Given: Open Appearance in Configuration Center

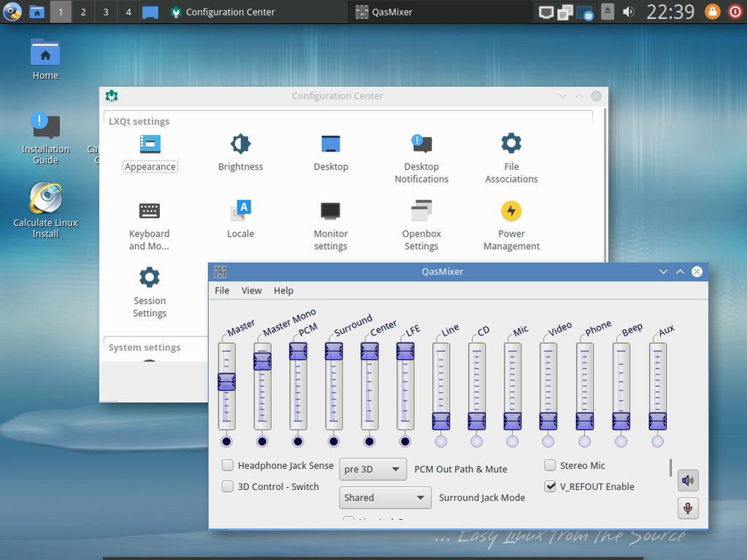Looking at the screenshot, I should [x=150, y=153].
